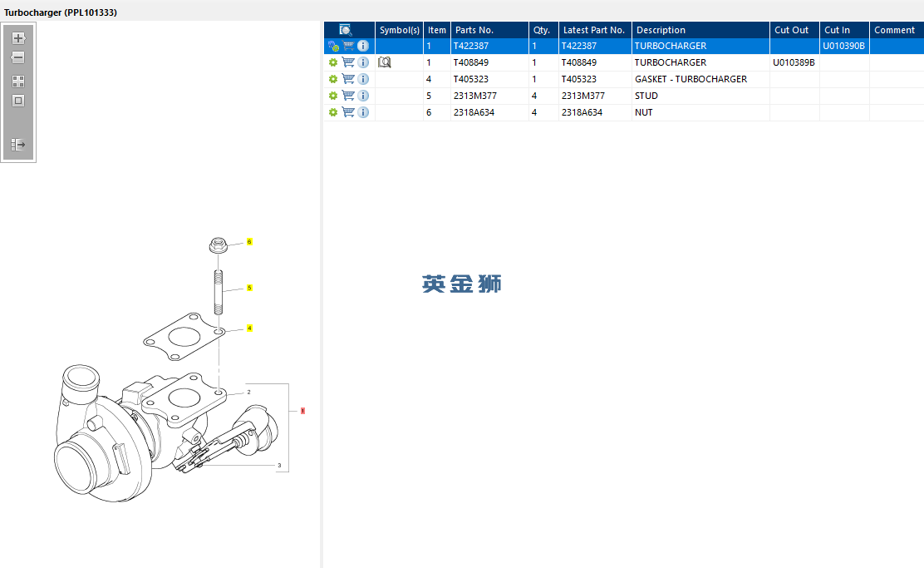Show info for part T422387
Image resolution: width=924 pixels, height=568 pixels.
click(363, 46)
